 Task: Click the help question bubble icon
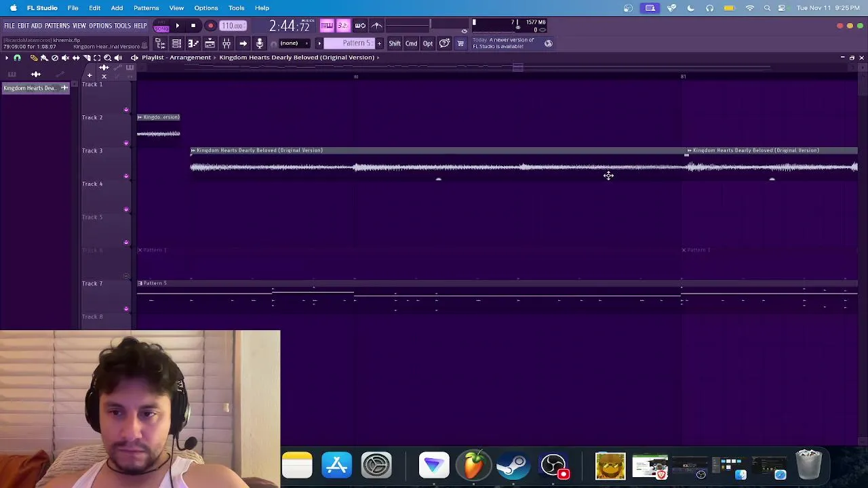click(444, 43)
